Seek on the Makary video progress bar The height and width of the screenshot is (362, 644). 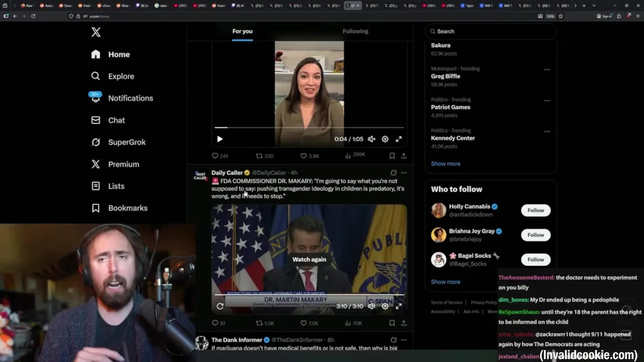click(309, 295)
